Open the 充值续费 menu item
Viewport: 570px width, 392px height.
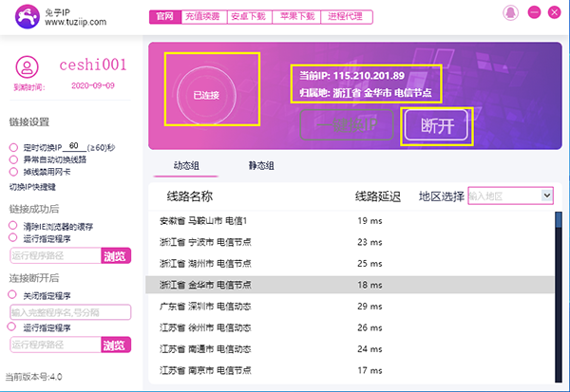203,16
